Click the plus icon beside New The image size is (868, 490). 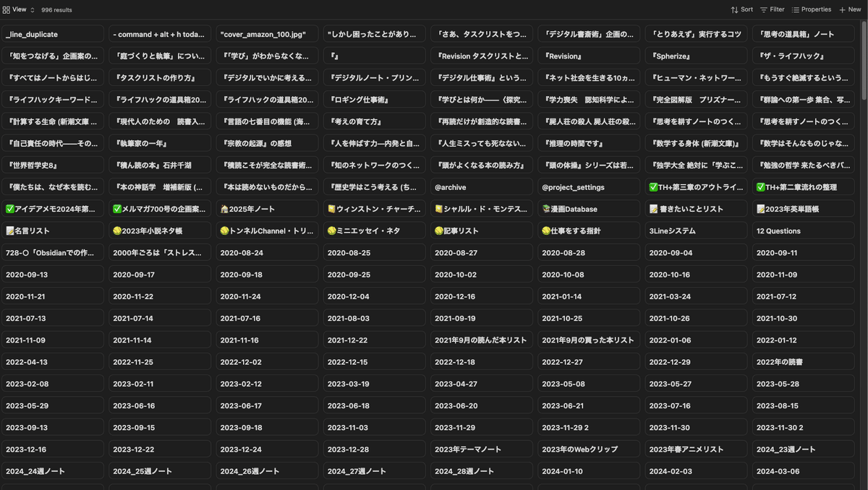(x=842, y=10)
